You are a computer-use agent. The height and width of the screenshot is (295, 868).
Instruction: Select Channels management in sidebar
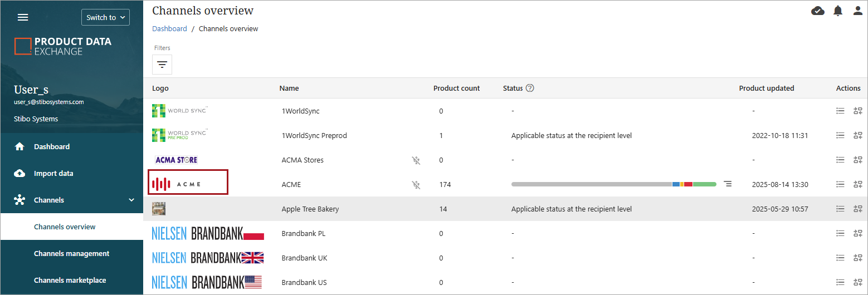[71, 253]
